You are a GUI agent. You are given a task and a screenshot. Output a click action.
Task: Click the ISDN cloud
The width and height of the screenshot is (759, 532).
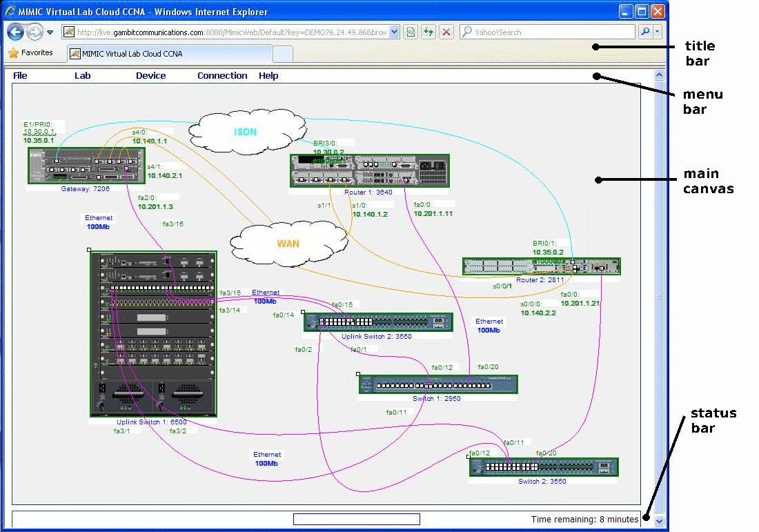[246, 130]
